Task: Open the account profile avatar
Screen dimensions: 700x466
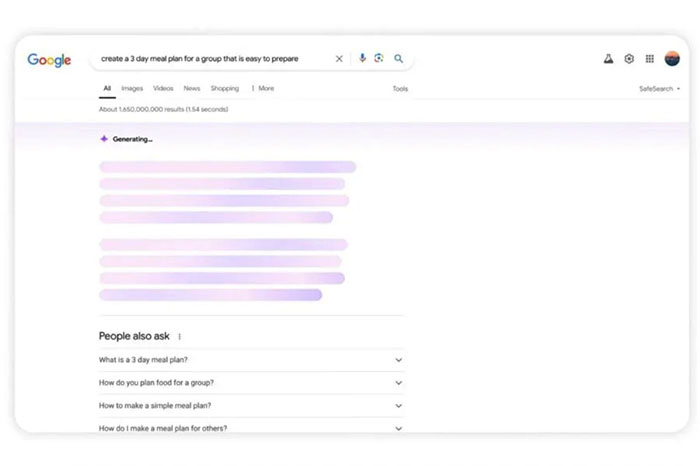Action: pyautogui.click(x=672, y=59)
